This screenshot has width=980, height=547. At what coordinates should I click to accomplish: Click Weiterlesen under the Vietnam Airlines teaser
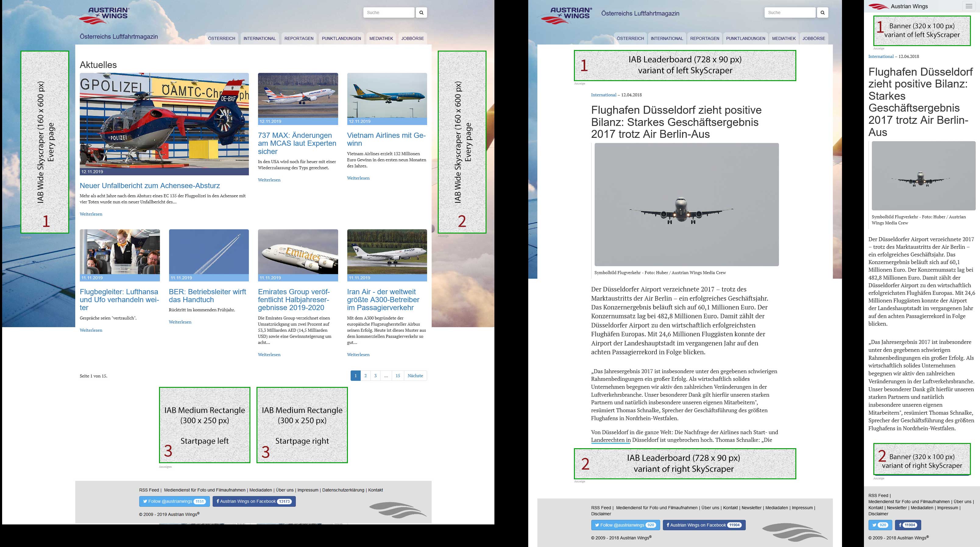(358, 178)
